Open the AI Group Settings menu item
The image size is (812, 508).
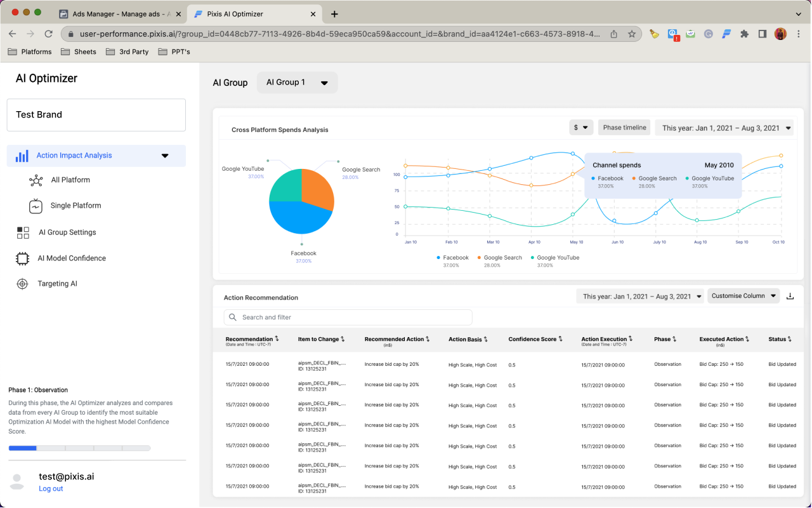pos(67,232)
